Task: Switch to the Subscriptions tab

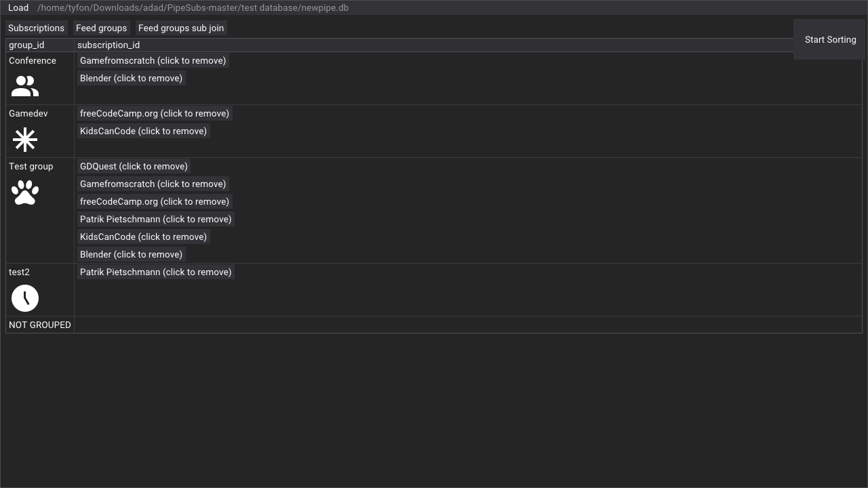Action: tap(37, 28)
